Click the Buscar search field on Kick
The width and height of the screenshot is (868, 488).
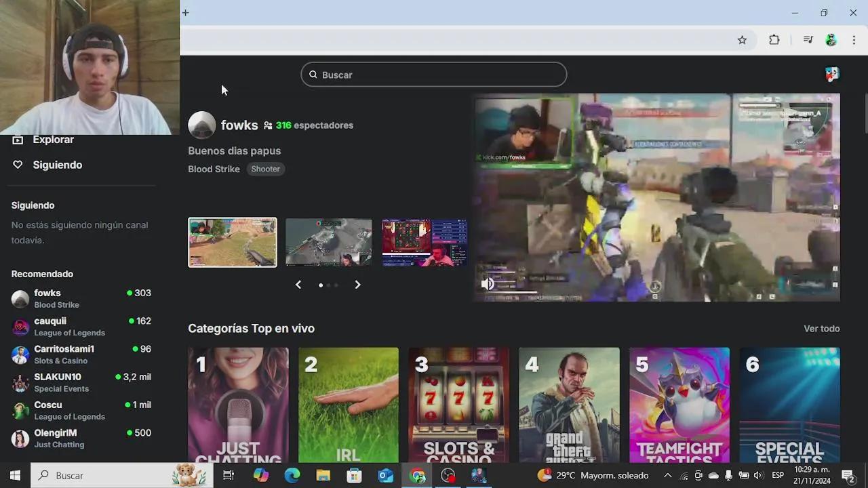point(434,75)
